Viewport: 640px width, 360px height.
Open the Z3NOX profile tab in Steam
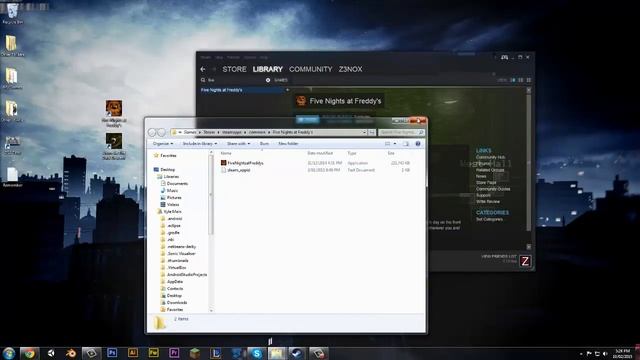[350, 69]
